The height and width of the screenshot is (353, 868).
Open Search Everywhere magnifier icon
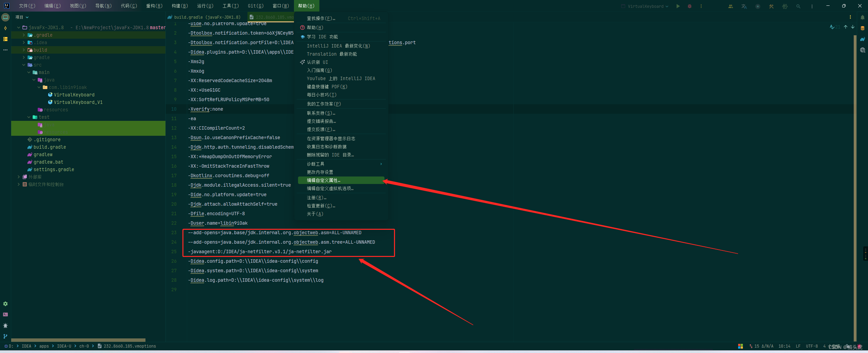click(x=798, y=6)
